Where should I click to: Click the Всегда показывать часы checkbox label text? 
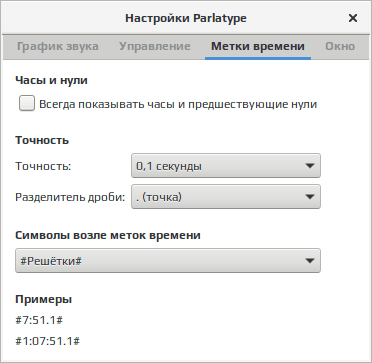click(178, 104)
